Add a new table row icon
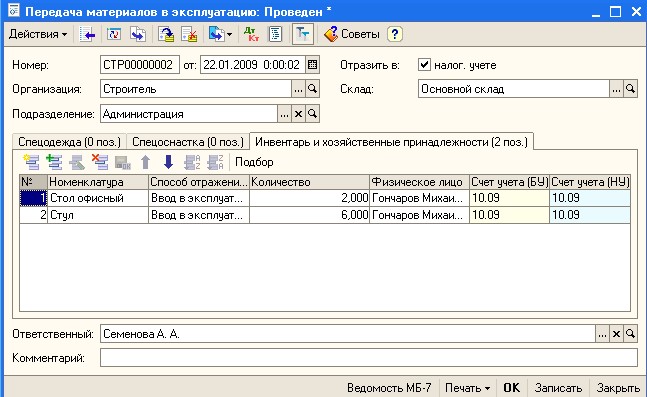The height and width of the screenshot is (397, 647). point(31,162)
